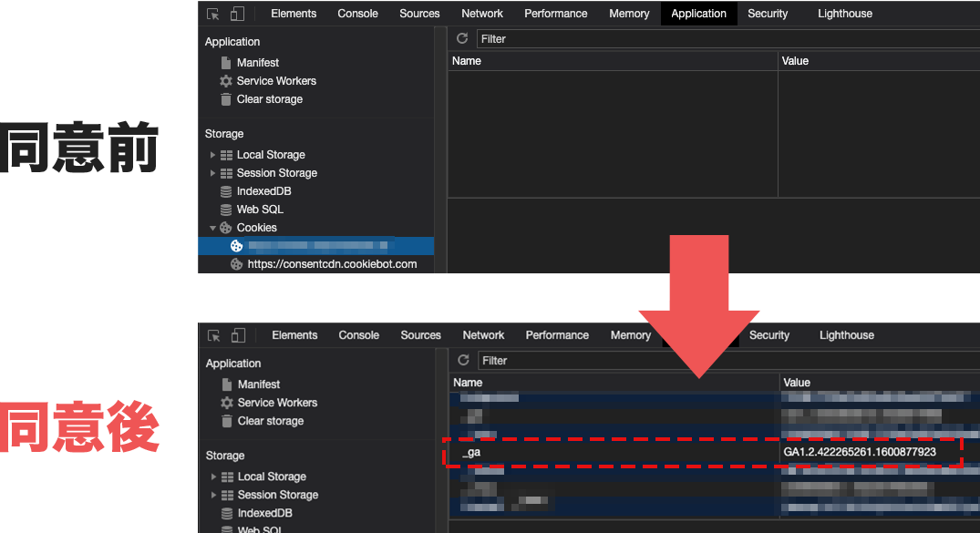This screenshot has width=980, height=533.
Task: Sort by Value column in top DevTools
Action: (879, 61)
